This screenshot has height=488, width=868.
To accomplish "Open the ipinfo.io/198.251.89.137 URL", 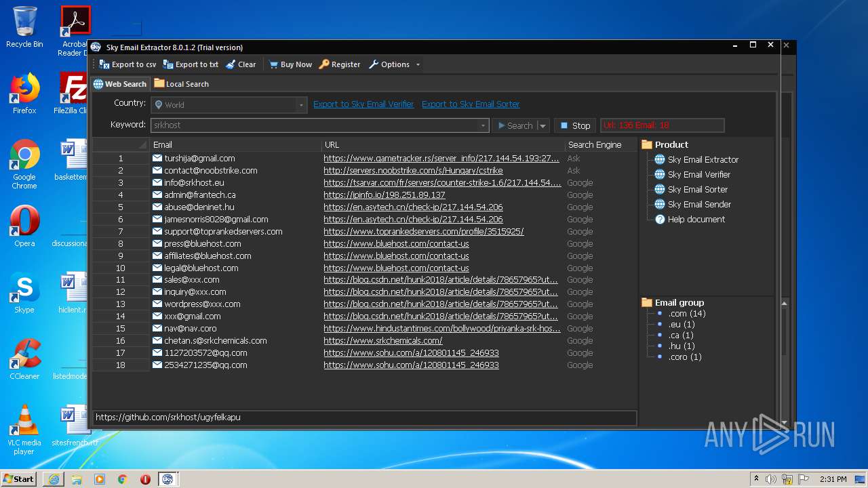I will coord(384,195).
